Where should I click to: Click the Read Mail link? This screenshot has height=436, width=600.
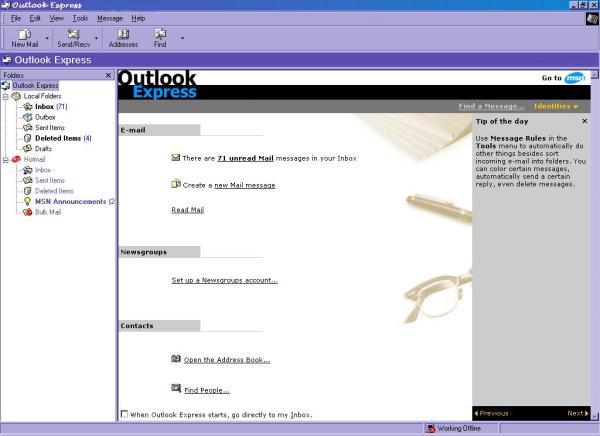(188, 210)
